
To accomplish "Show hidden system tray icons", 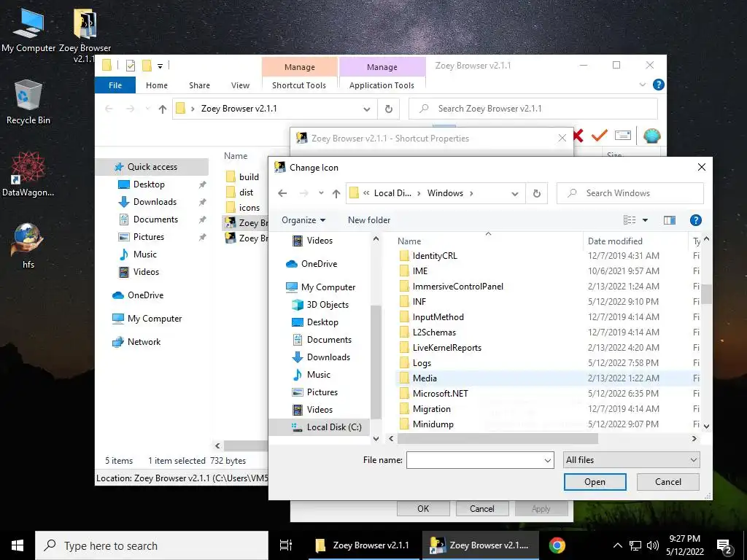I will click(617, 545).
